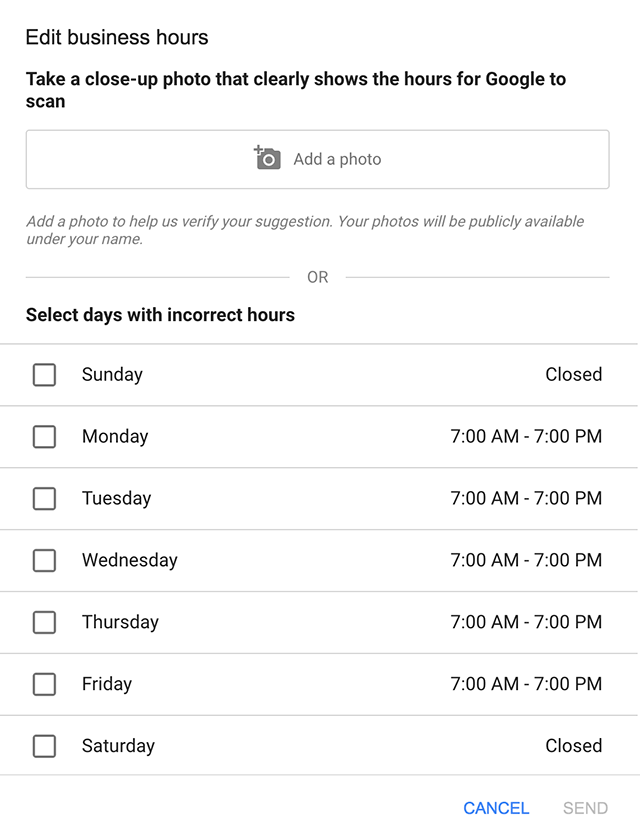Image resolution: width=640 pixels, height=835 pixels.
Task: Click the CANCEL button
Action: tap(496, 808)
